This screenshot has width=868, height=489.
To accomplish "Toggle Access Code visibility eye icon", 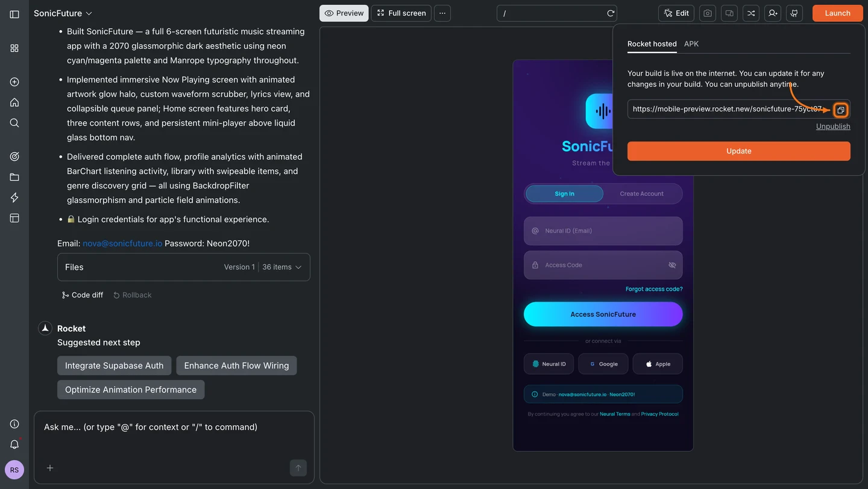I will click(672, 265).
